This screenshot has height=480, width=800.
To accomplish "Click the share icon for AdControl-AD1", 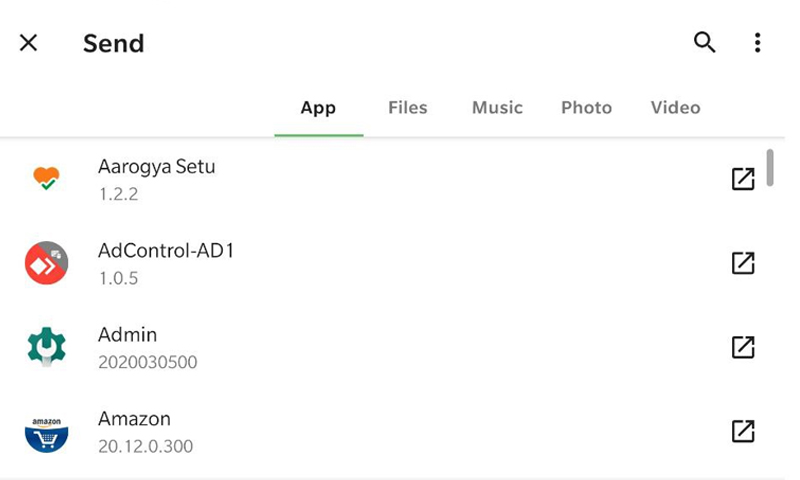I will (x=742, y=263).
